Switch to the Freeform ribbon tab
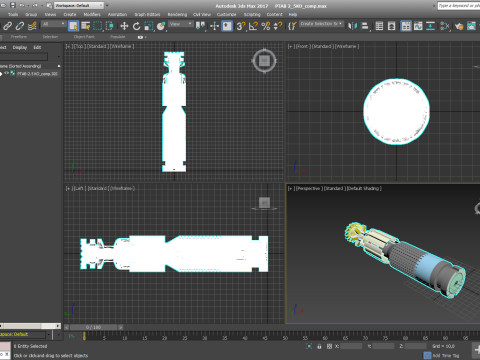The height and width of the screenshot is (360, 480). [x=19, y=37]
